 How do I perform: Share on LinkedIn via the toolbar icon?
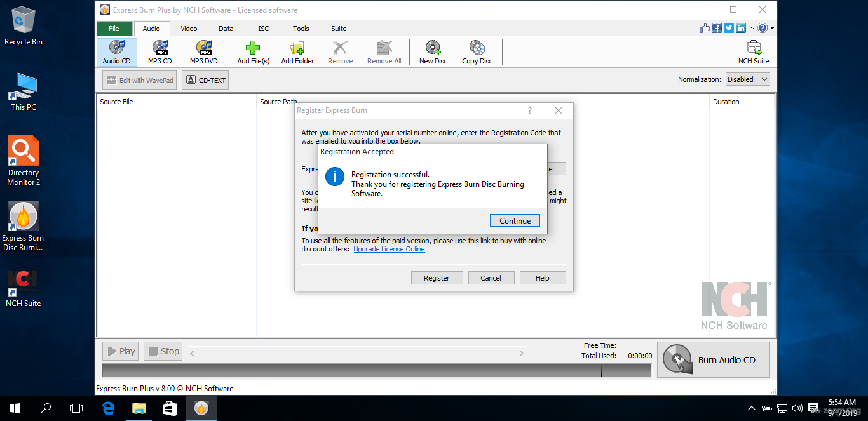(740, 28)
